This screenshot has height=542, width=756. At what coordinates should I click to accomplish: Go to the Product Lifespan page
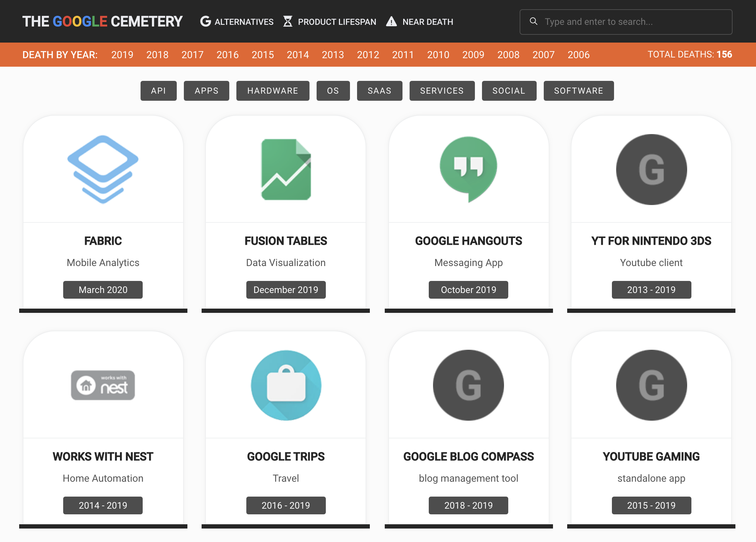coord(330,22)
